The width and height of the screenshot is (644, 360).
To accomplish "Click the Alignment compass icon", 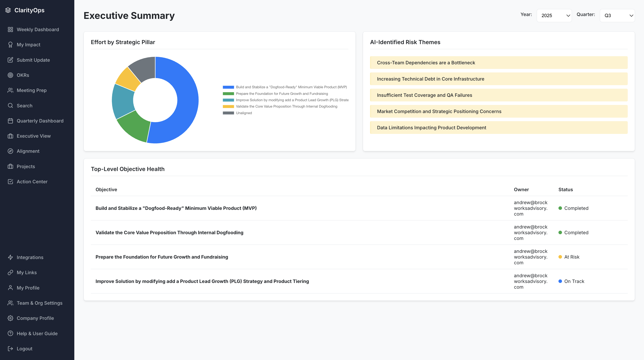I will [x=10, y=151].
